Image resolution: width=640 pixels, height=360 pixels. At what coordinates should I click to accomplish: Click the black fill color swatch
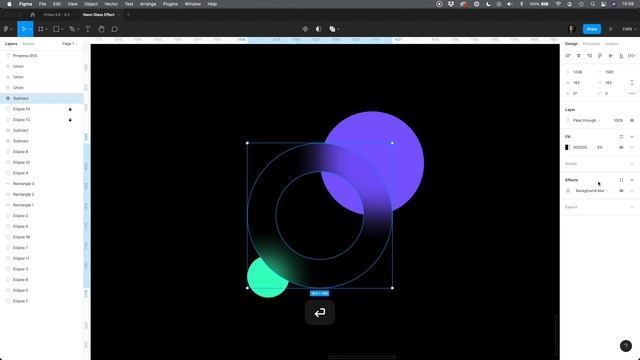567,147
